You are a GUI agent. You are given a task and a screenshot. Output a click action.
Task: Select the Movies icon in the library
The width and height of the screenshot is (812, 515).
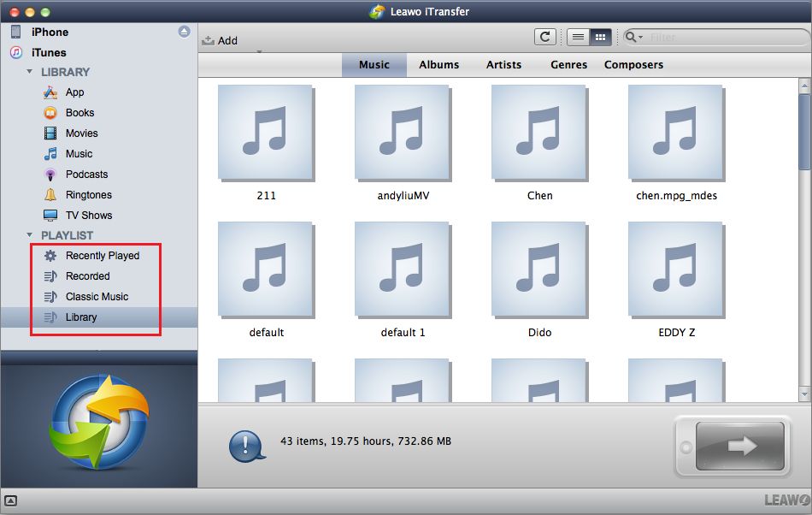50,133
